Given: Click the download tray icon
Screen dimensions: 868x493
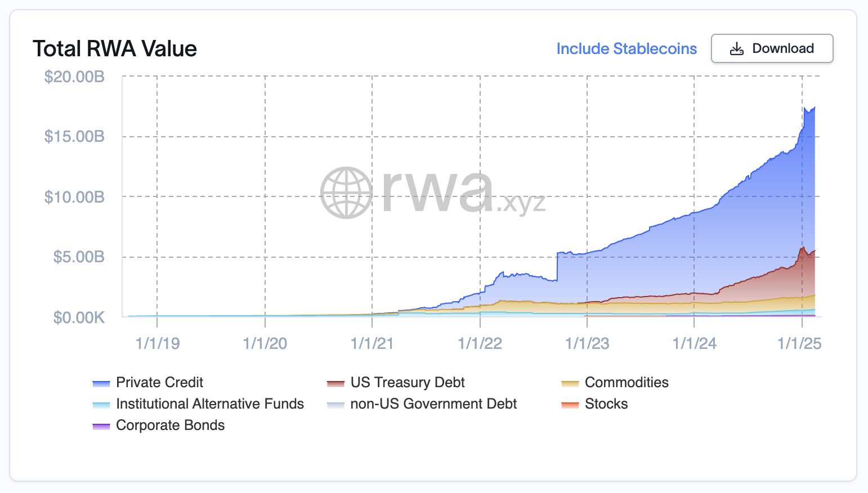Looking at the screenshot, I should pos(736,49).
